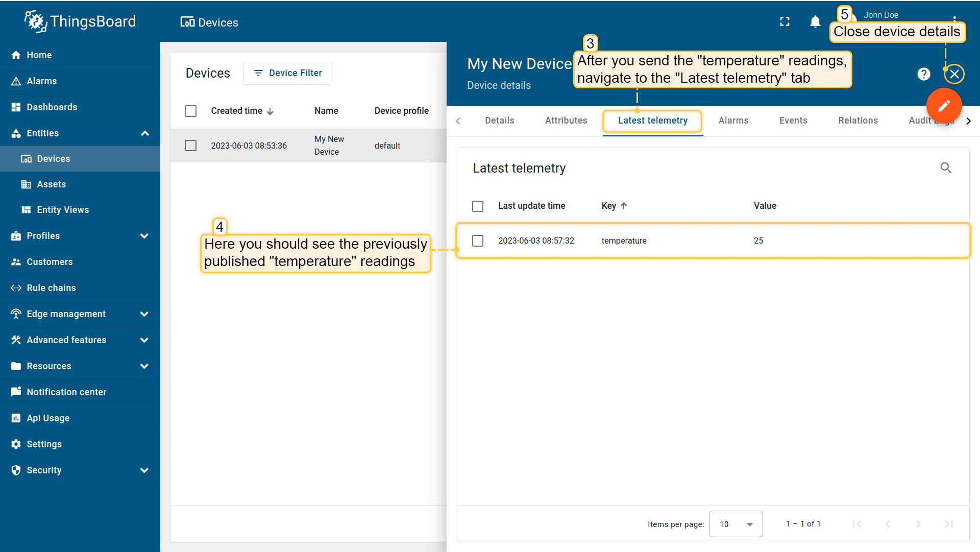
Task: Switch to the Attributes tab
Action: coord(566,121)
